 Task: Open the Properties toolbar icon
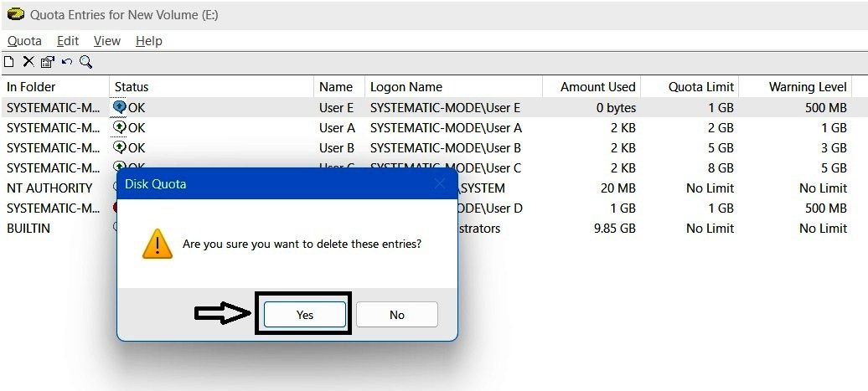point(48,62)
